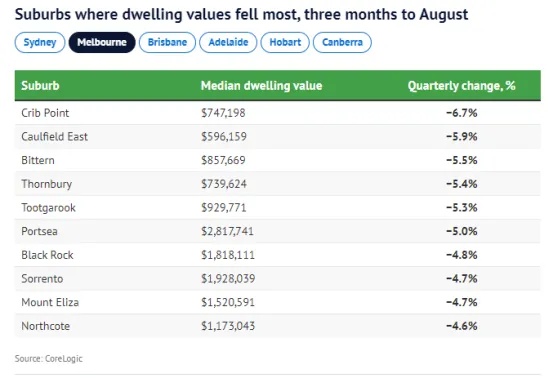Click the Thornbury −5.4% change cell
The image size is (554, 379).
pyautogui.click(x=461, y=184)
